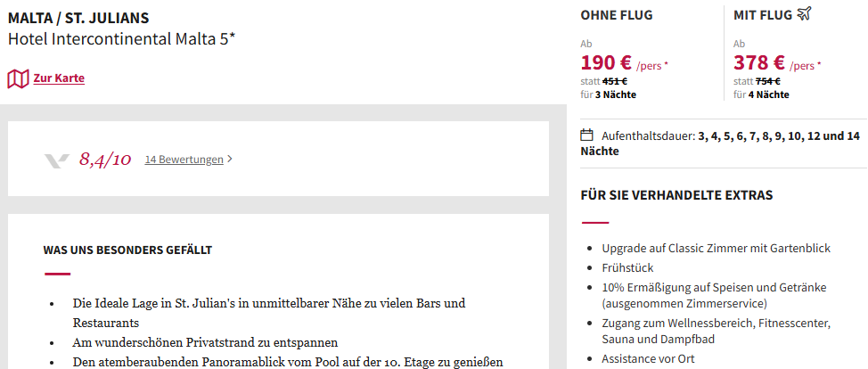Click the 190 € price without flight
Screen dimensions: 868x369
(607, 63)
